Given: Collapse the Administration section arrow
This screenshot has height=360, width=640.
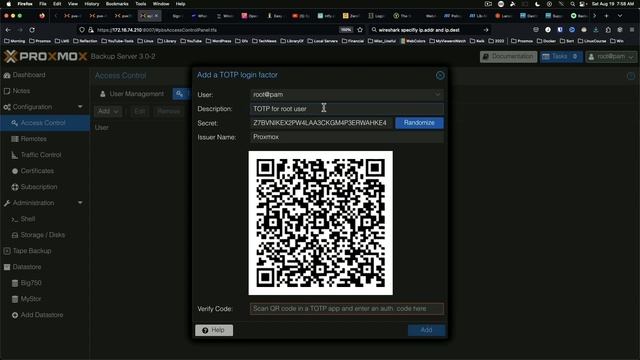Looking at the screenshot, I should click(x=80, y=203).
